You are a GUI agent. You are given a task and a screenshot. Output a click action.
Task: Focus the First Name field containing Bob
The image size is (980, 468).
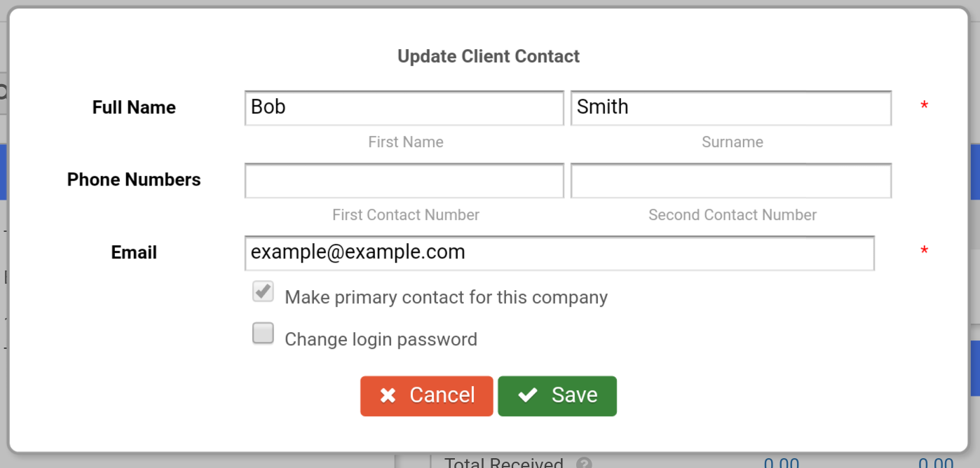pos(404,108)
